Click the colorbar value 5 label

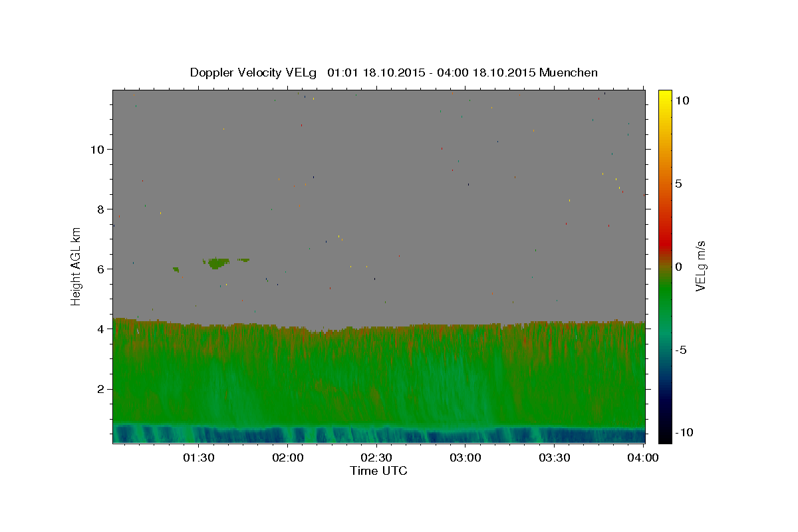[x=678, y=184]
